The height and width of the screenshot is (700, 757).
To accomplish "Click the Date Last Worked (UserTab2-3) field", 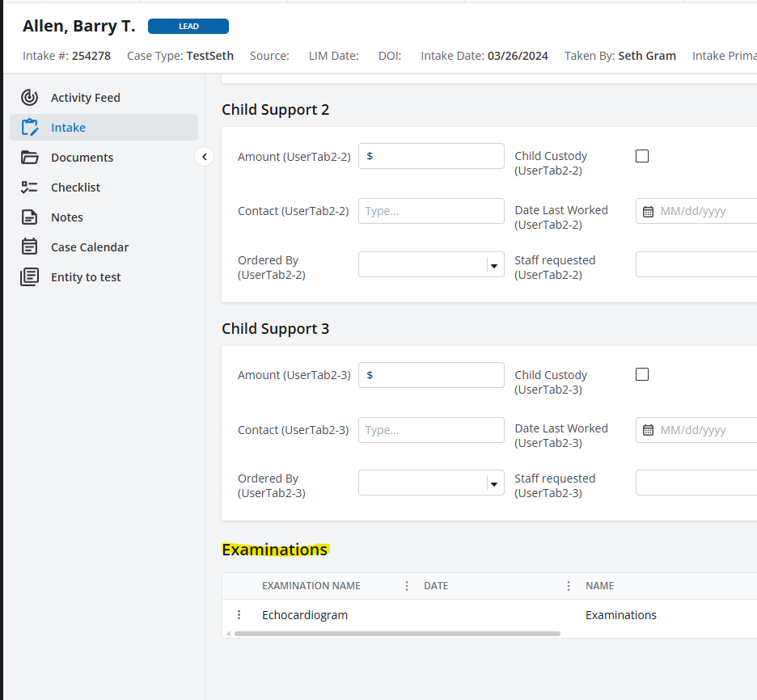I will pyautogui.click(x=696, y=430).
